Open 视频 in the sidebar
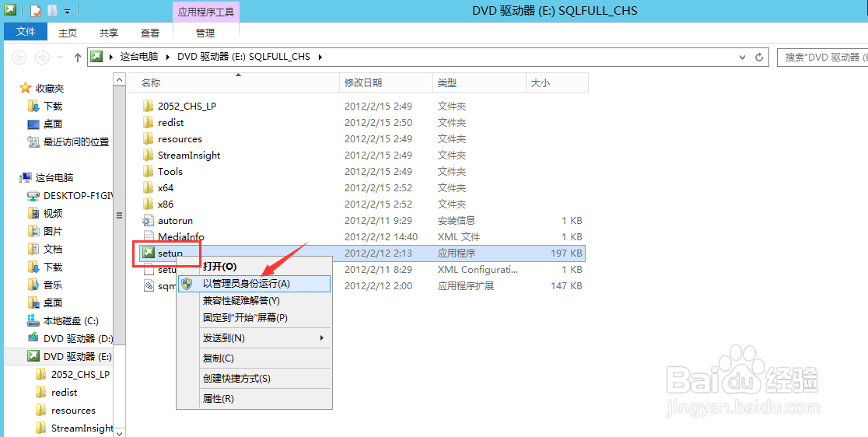Screen dimensions: 868x437 tap(53, 214)
